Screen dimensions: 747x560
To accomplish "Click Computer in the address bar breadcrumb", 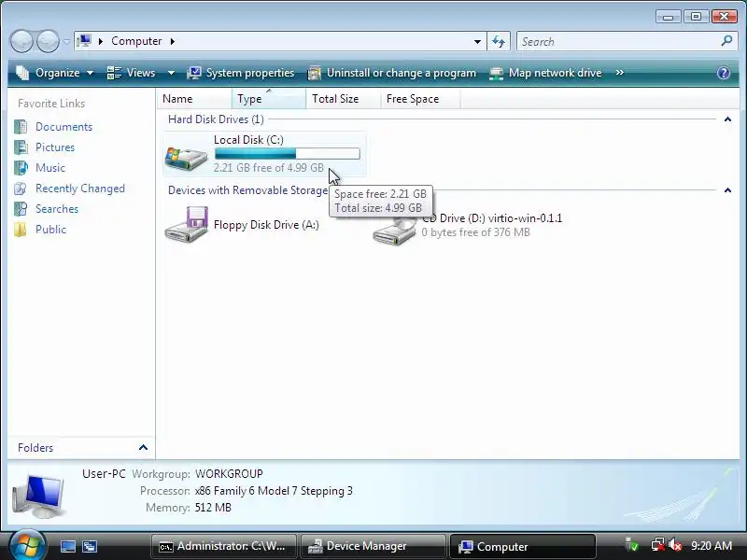I will [x=136, y=41].
